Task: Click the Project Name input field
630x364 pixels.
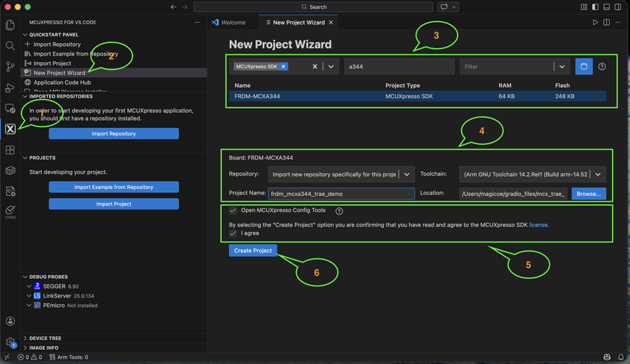Action: click(341, 194)
